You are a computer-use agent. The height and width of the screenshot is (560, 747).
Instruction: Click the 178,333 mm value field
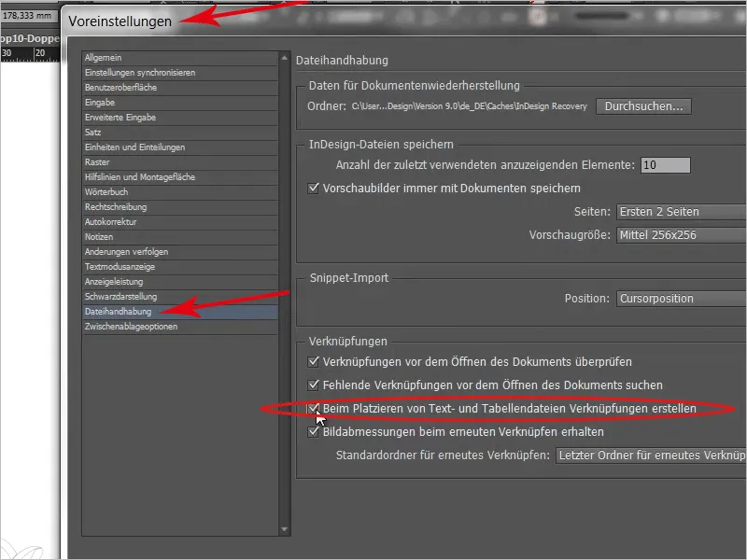click(27, 16)
